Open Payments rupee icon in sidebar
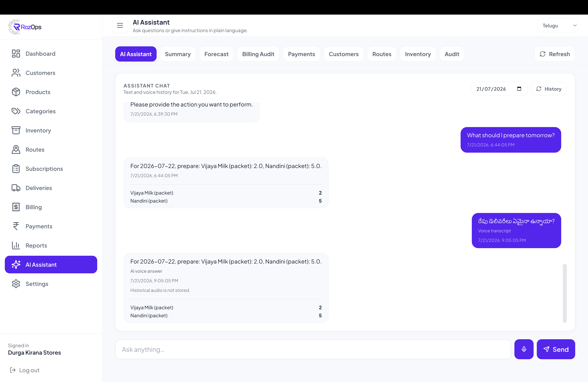The width and height of the screenshot is (588, 382). tap(16, 226)
